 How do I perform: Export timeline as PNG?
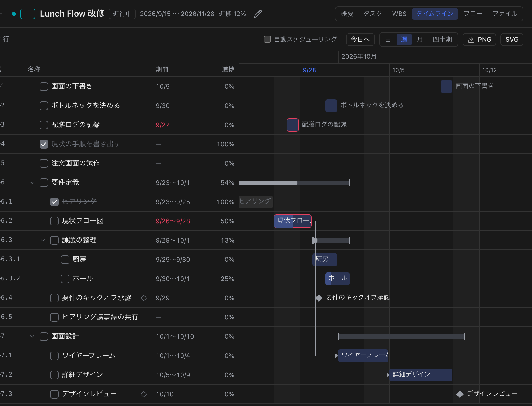tap(479, 40)
